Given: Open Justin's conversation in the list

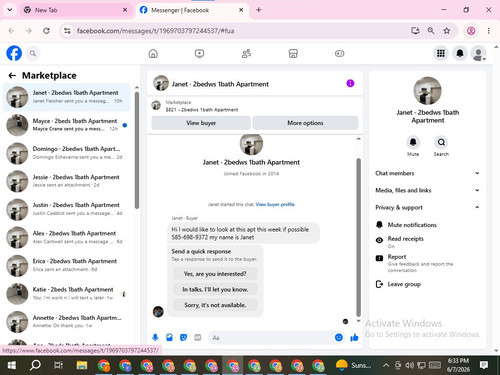Looking at the screenshot, I should [x=67, y=209].
